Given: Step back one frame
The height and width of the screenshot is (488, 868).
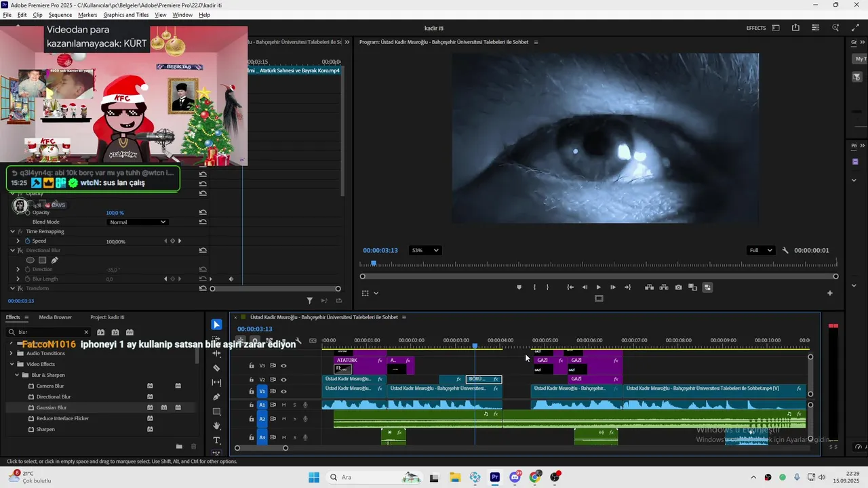Looking at the screenshot, I should pyautogui.click(x=585, y=287).
